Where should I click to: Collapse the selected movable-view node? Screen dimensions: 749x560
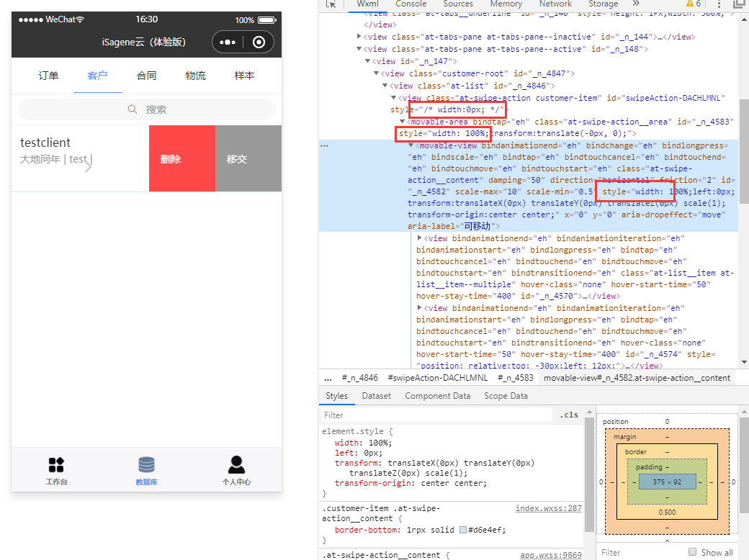(411, 145)
